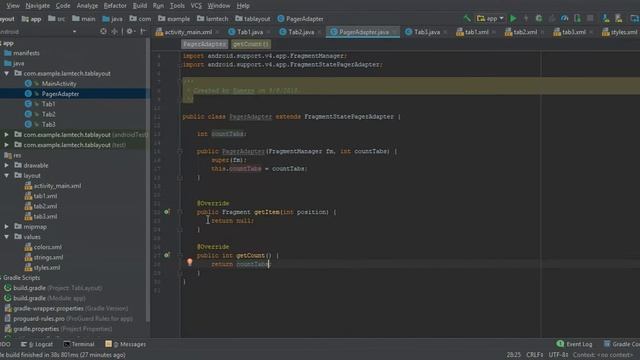The width and height of the screenshot is (640, 360).
Task: Switch to styles.xml editor tab
Action: click(x=620, y=32)
